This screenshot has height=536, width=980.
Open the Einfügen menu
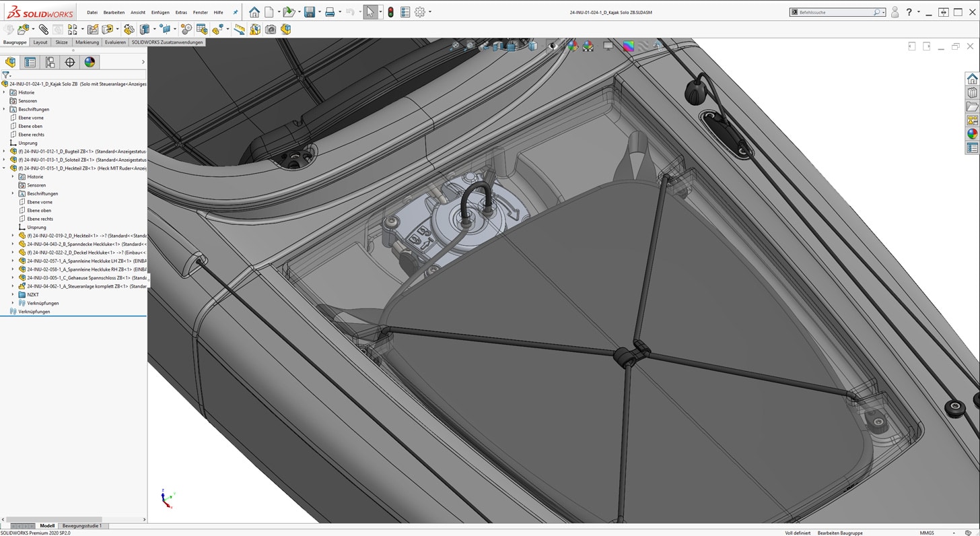tap(160, 12)
